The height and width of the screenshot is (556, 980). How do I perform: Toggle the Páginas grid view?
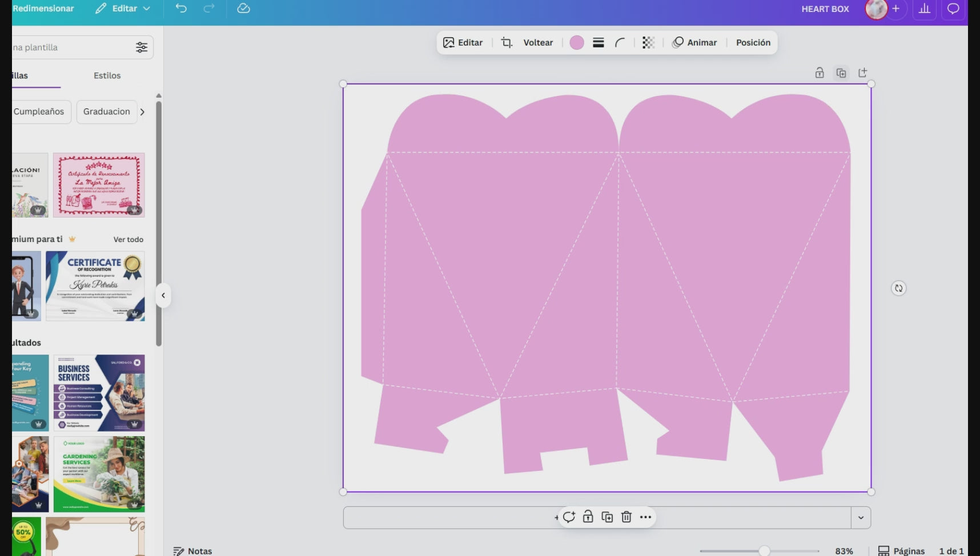(x=902, y=551)
